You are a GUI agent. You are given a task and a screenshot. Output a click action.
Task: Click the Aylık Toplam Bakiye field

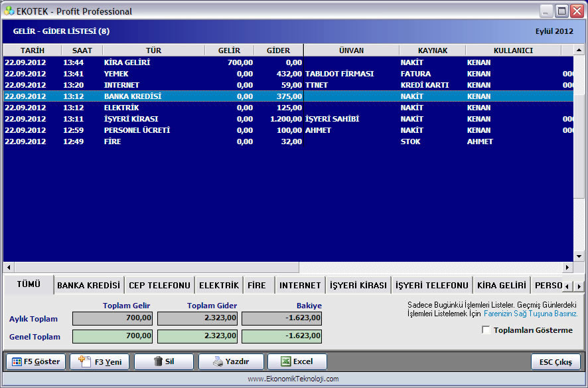point(281,319)
